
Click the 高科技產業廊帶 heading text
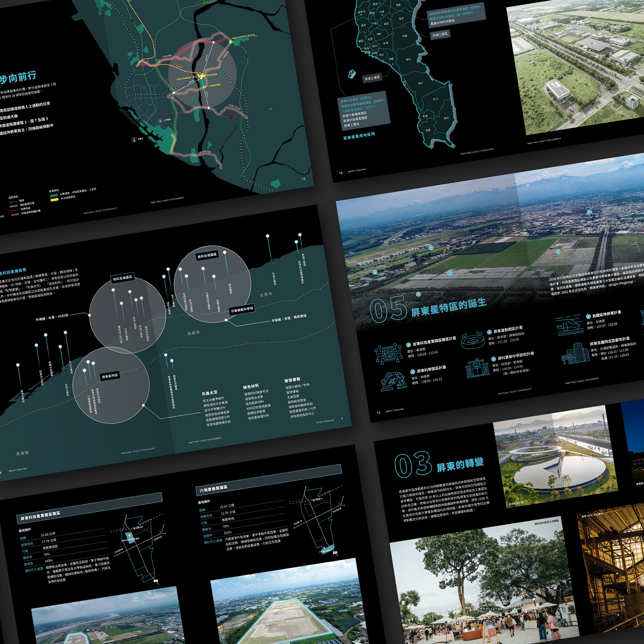click(x=13, y=271)
